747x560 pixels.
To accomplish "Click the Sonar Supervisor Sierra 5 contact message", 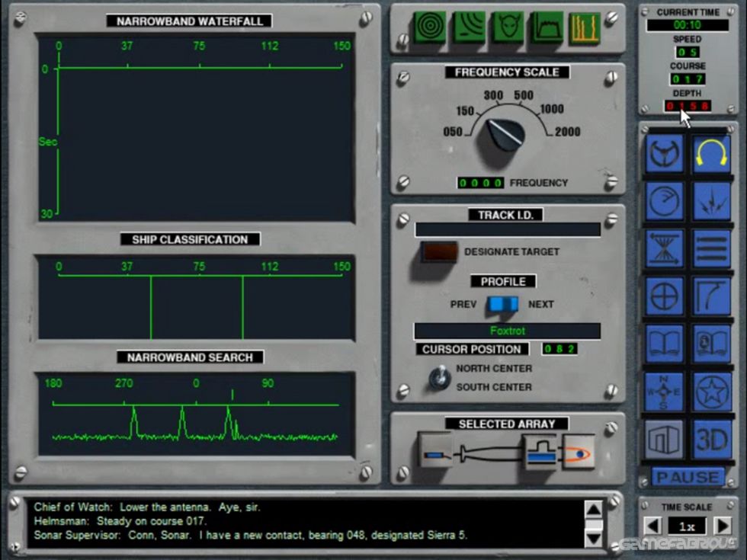I will (251, 535).
